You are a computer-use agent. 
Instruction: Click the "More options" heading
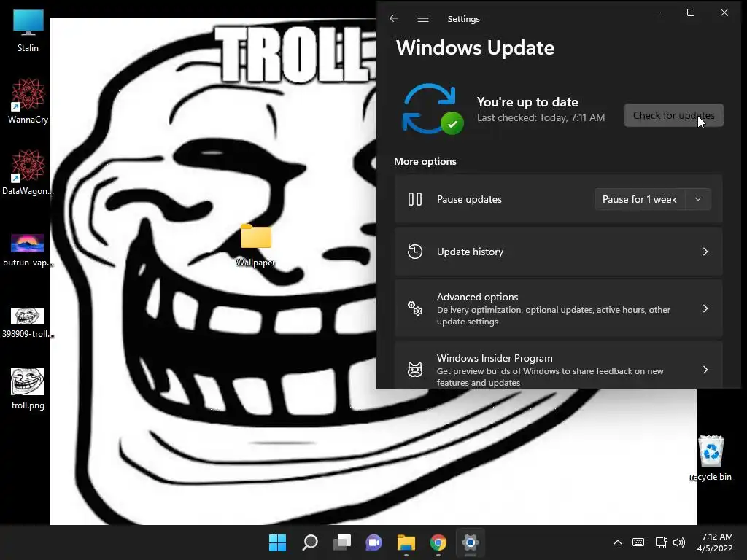coord(425,161)
